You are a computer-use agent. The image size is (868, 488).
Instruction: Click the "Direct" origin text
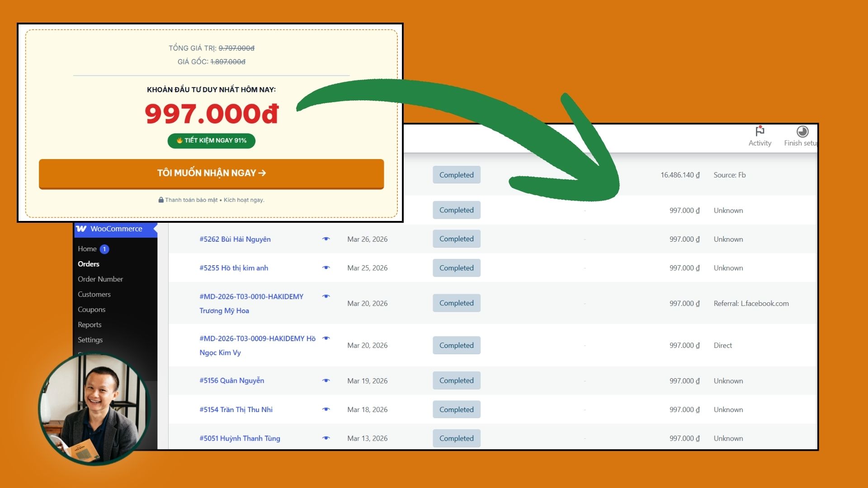click(x=723, y=346)
